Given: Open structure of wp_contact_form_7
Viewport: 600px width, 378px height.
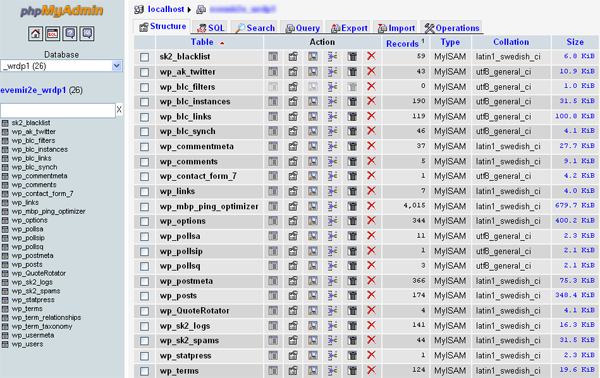Looking at the screenshot, I should point(293,176).
